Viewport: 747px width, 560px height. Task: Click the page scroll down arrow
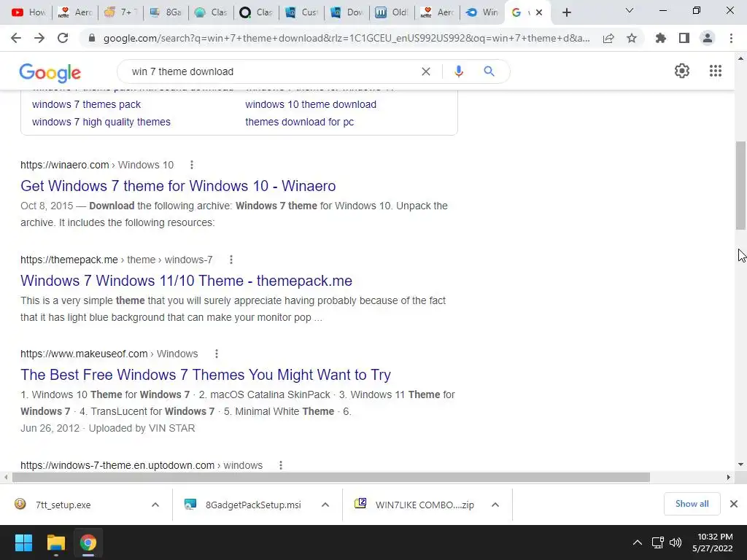[x=740, y=464]
